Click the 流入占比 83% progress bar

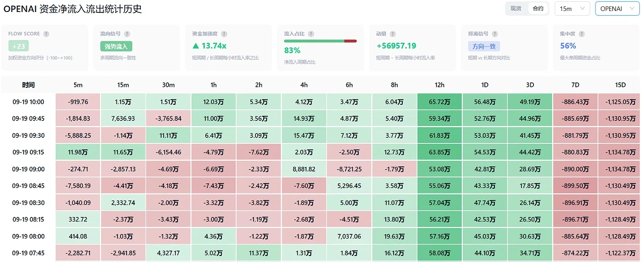[320, 41]
